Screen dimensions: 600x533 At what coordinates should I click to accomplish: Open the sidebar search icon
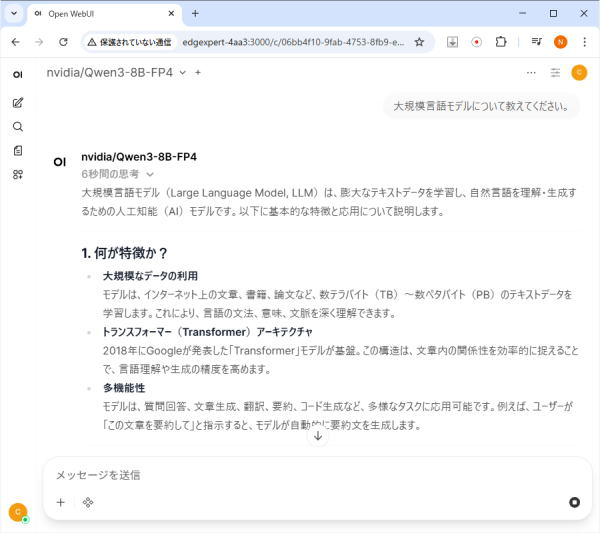[x=18, y=127]
